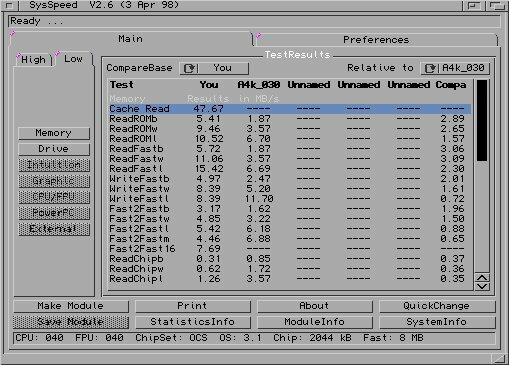
Task: Select the WriteFastb result row
Action: click(x=290, y=179)
